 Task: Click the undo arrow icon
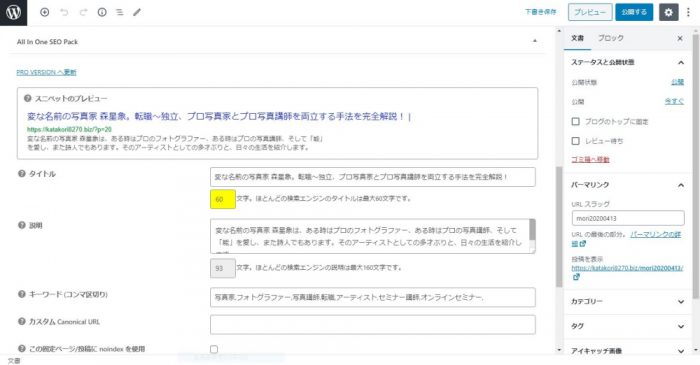(x=64, y=12)
